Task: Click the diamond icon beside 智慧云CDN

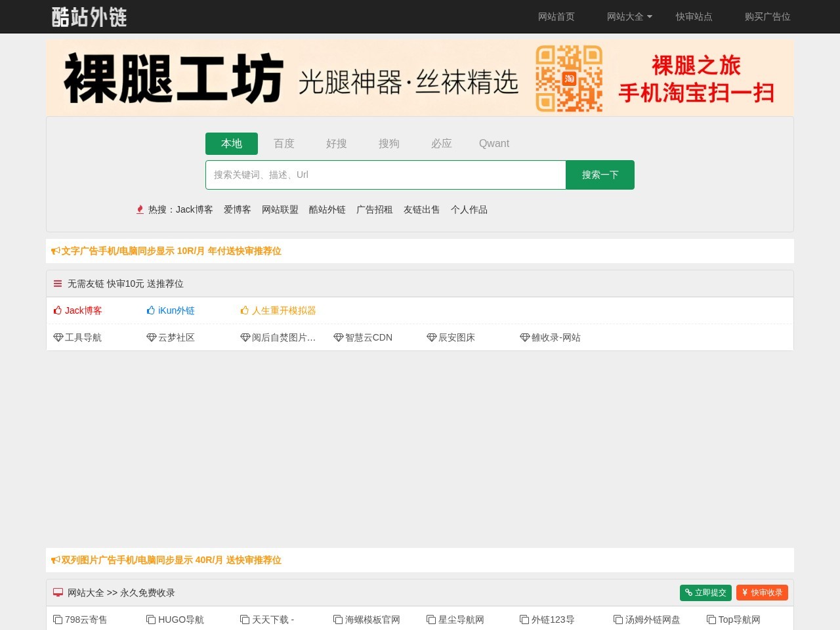Action: [339, 337]
